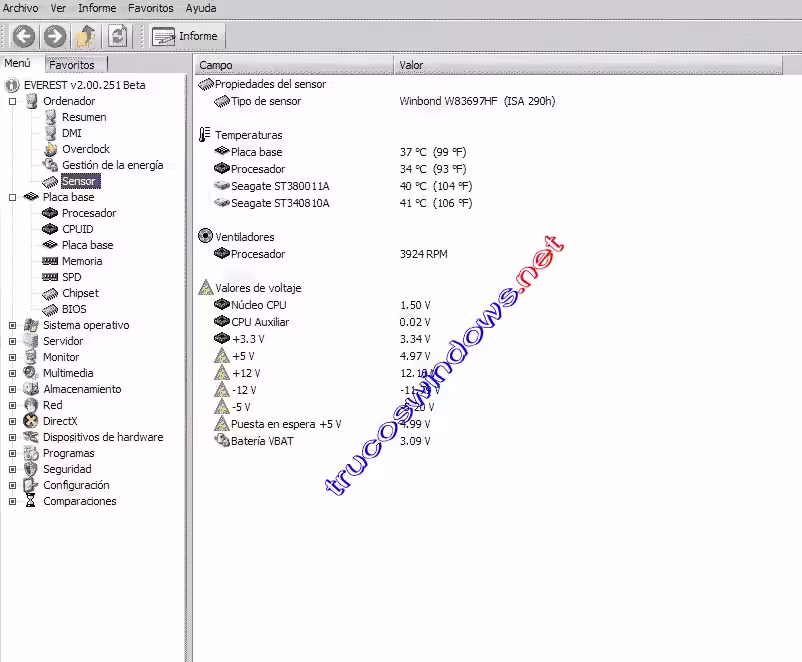Click the Sistema operativo icon
The image size is (802, 662).
click(x=31, y=325)
